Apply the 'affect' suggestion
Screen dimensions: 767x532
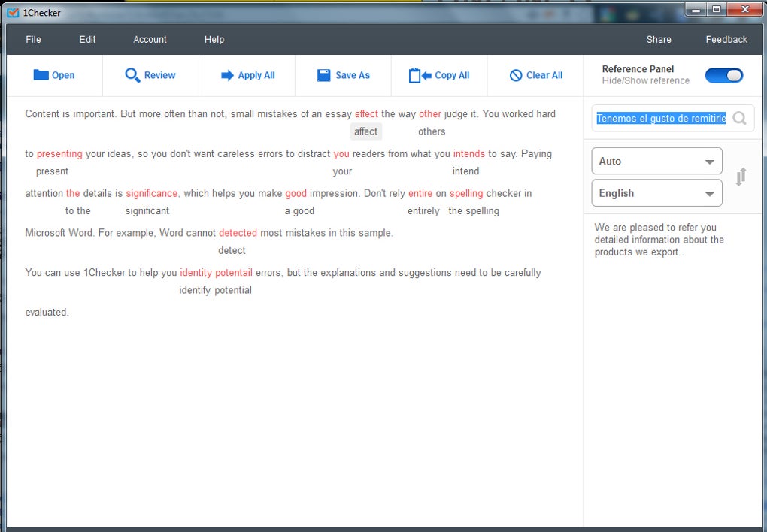pos(366,131)
